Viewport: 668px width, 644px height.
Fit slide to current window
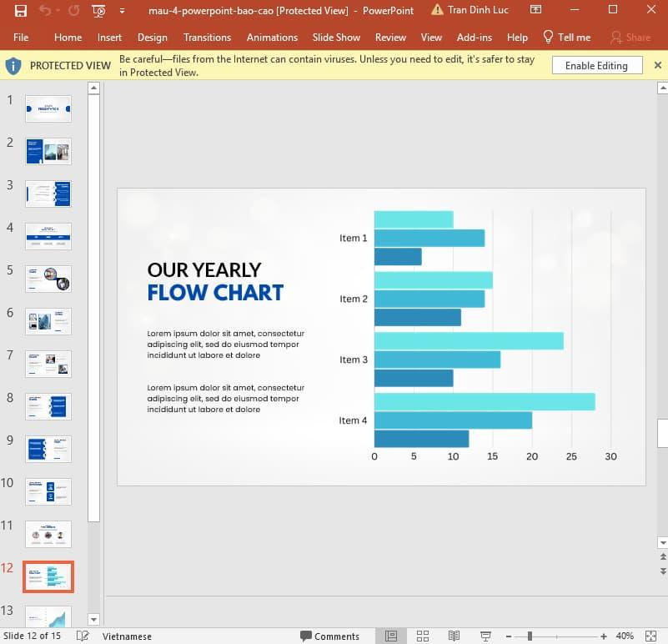pyautogui.click(x=650, y=636)
